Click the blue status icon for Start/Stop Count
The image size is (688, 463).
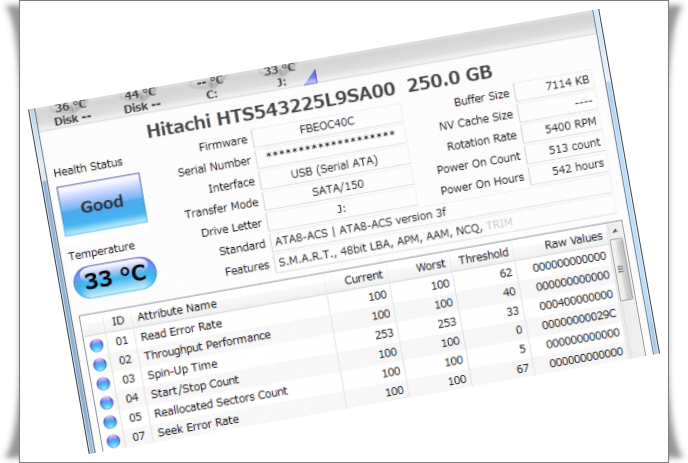click(107, 402)
